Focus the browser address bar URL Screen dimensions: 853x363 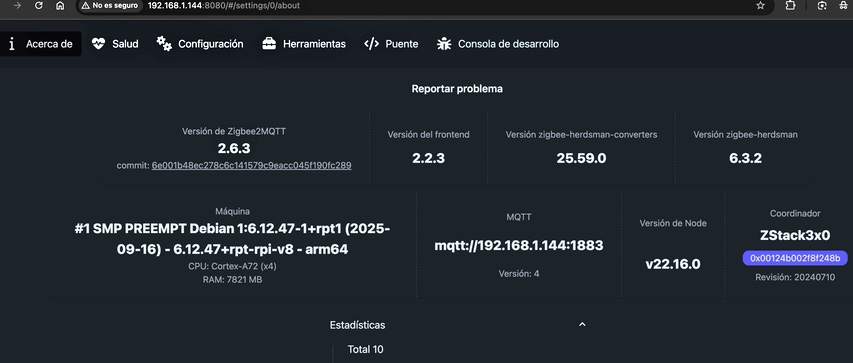click(x=224, y=5)
